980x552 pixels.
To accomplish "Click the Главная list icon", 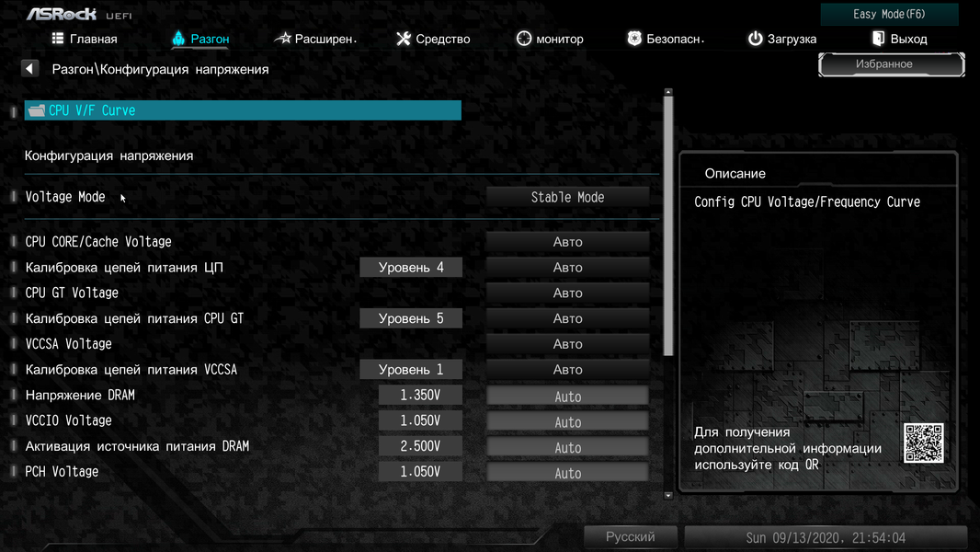I will (58, 38).
